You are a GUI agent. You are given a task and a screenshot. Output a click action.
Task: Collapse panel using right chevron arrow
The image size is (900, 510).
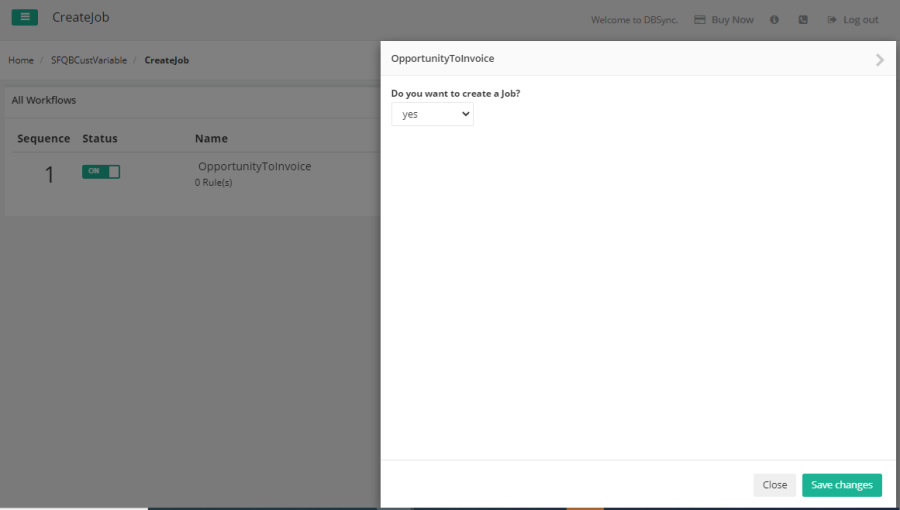pos(879,60)
